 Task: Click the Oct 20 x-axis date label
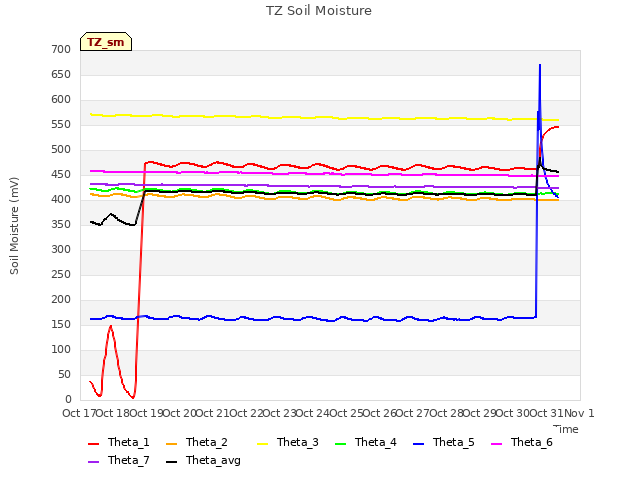(x=180, y=413)
